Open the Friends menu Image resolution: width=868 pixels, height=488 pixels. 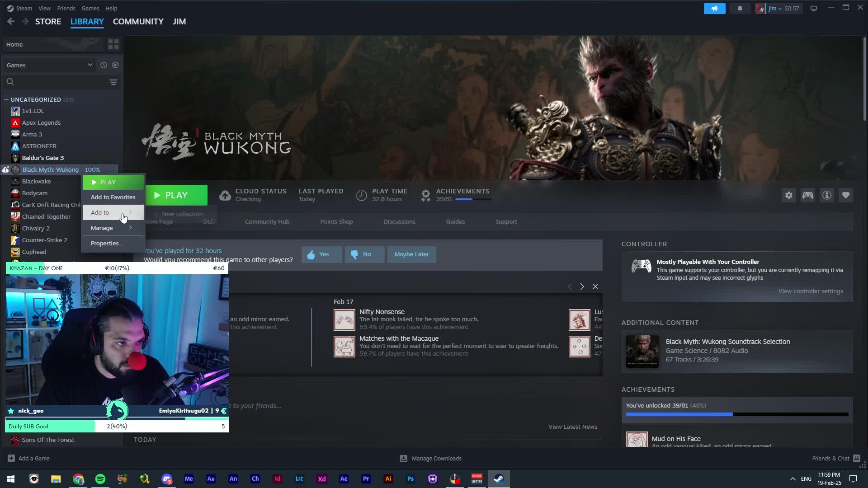click(x=66, y=8)
